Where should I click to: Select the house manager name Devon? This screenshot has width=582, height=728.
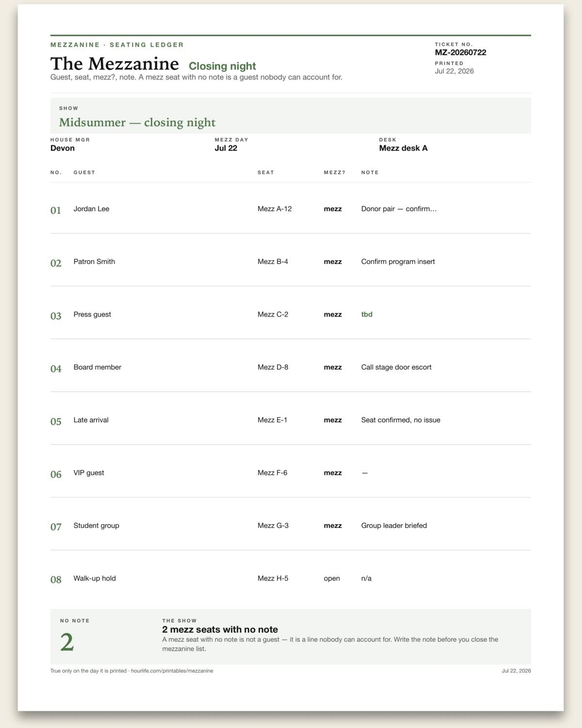click(x=63, y=148)
